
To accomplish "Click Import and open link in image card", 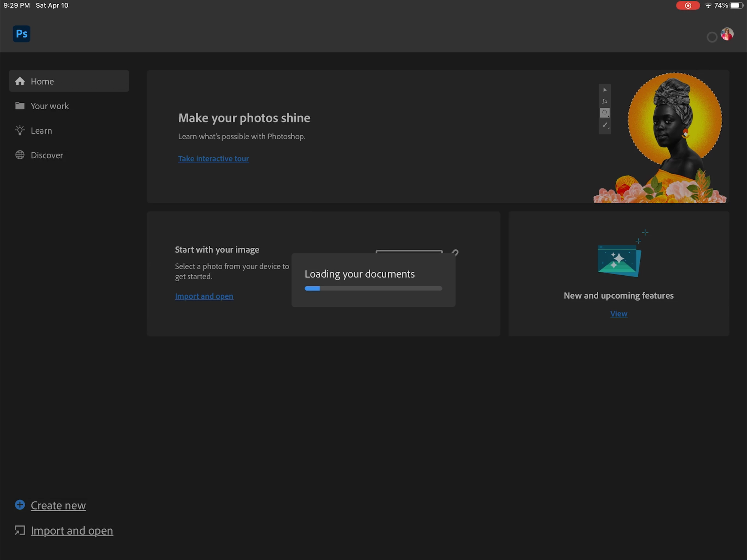I will pos(204,296).
